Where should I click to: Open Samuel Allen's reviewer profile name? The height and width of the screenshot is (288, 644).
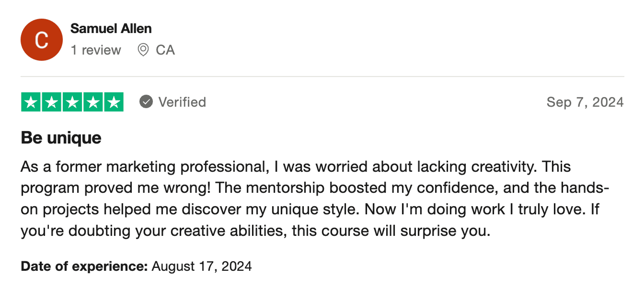pyautogui.click(x=111, y=29)
